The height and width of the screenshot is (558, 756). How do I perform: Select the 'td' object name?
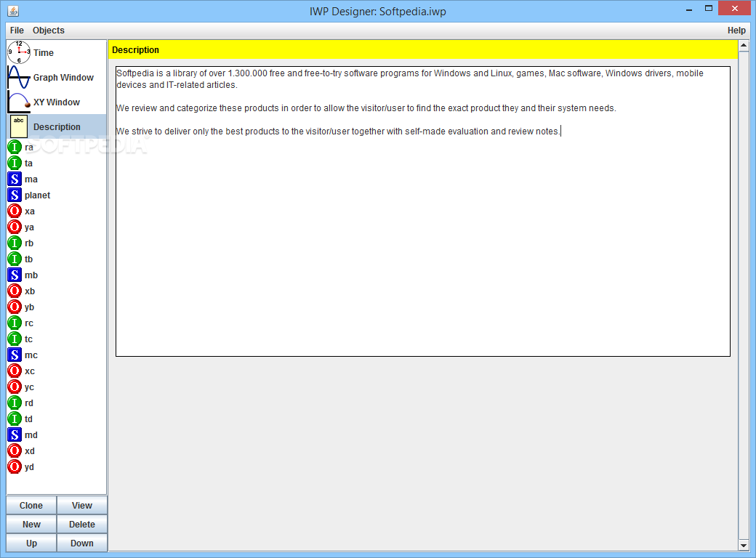(x=28, y=419)
